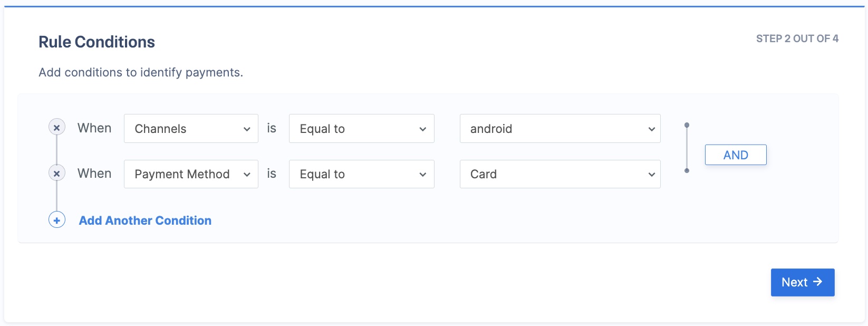The width and height of the screenshot is (868, 326).
Task: Click the arrow icon on the Next button
Action: point(818,282)
